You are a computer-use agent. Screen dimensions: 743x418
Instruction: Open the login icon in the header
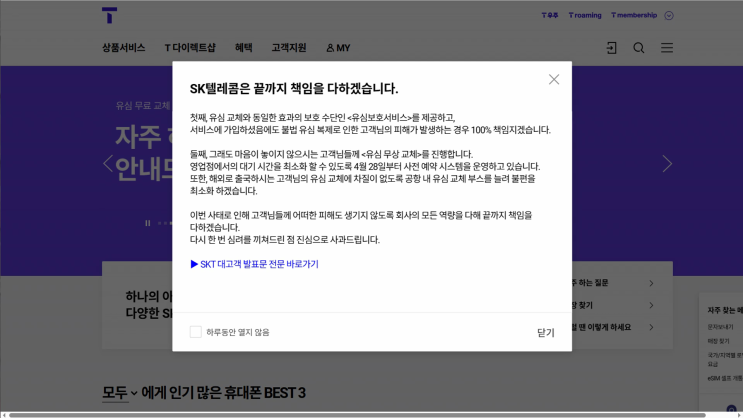coord(612,48)
